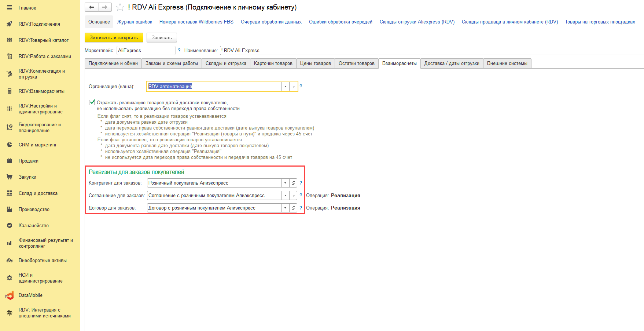Open Товары на торговых площадках link
Image resolution: width=644 pixels, height=331 pixels.
coord(600,22)
